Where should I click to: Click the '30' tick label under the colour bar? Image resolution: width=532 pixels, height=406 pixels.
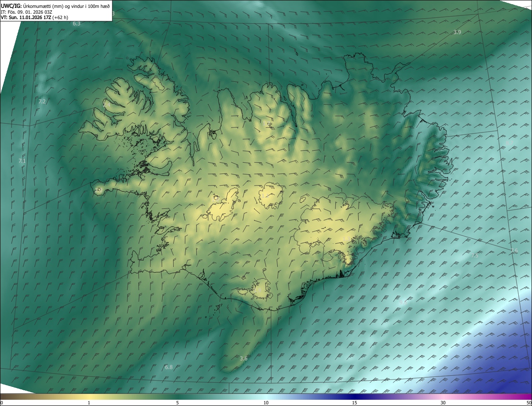(x=443, y=403)
